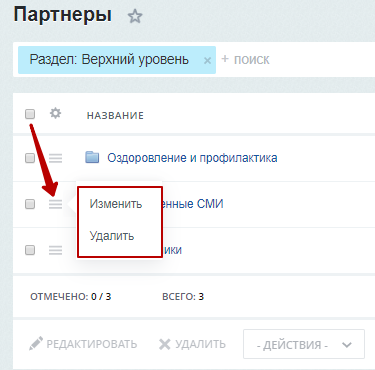
Task: Sort by the НАЗВАНИЕ column header
Action: 115,116
